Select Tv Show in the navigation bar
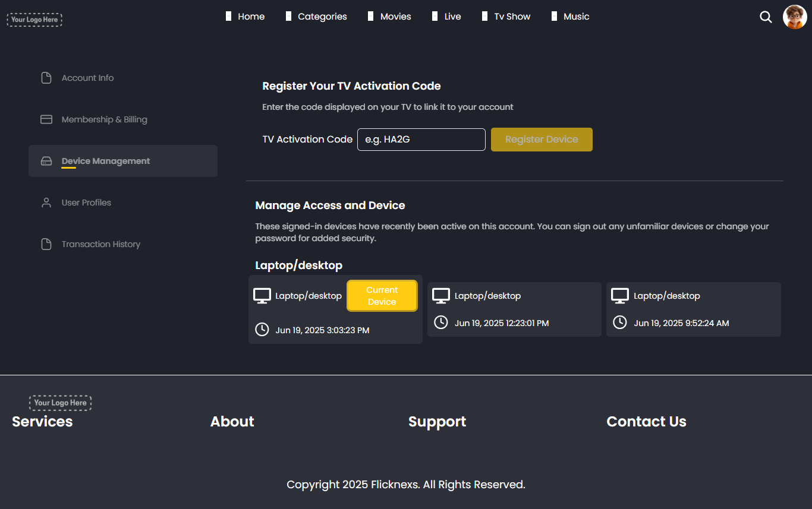 click(512, 17)
